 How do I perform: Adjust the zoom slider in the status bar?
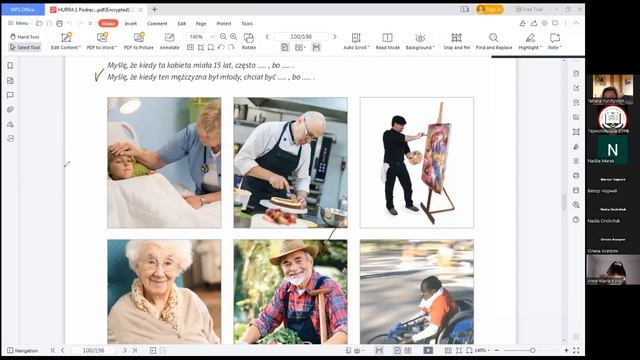pos(532,350)
